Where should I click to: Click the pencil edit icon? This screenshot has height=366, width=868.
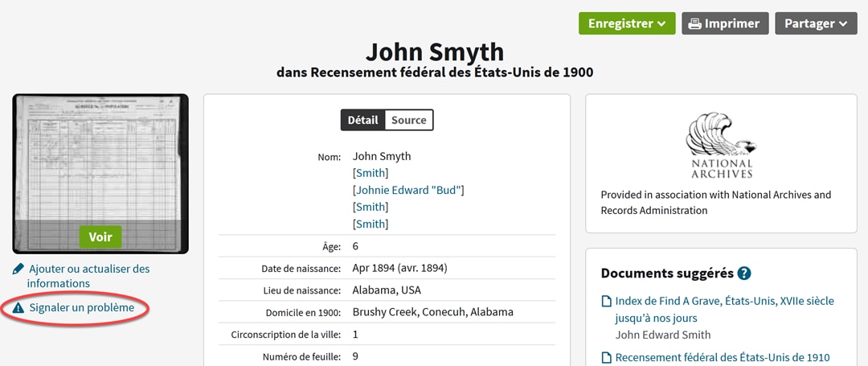click(18, 269)
